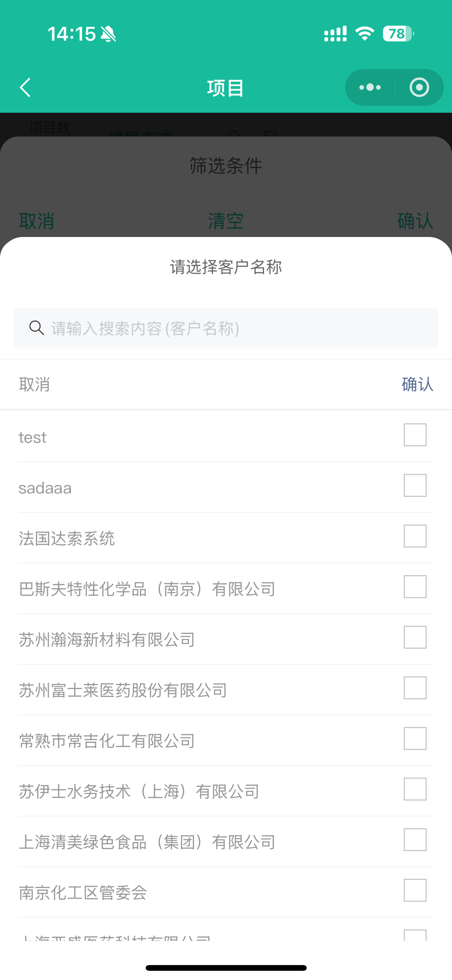Image resolution: width=452 pixels, height=980 pixels.
Task: Tap the search magnifier icon
Action: [36, 328]
